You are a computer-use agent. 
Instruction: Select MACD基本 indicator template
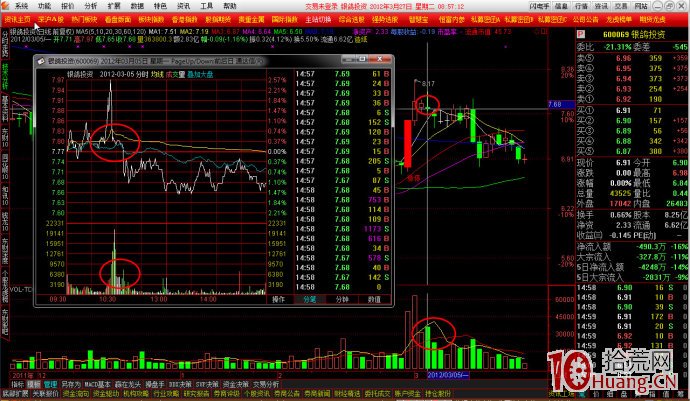(97, 384)
